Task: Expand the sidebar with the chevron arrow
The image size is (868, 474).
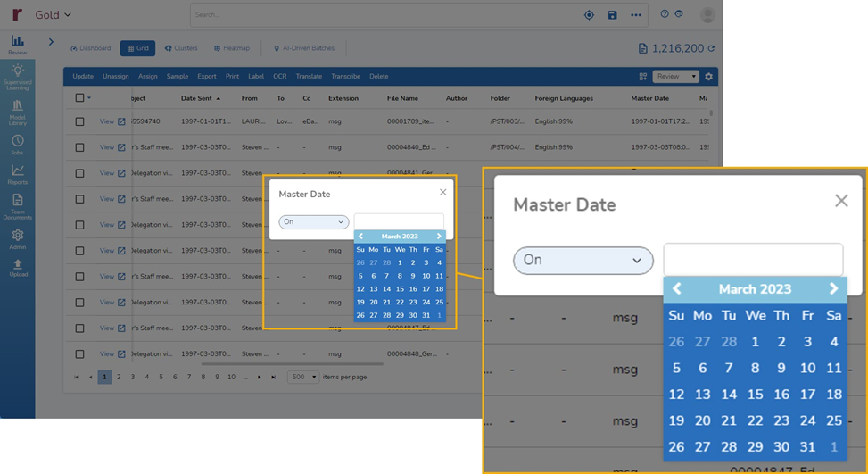Action: pos(51,42)
